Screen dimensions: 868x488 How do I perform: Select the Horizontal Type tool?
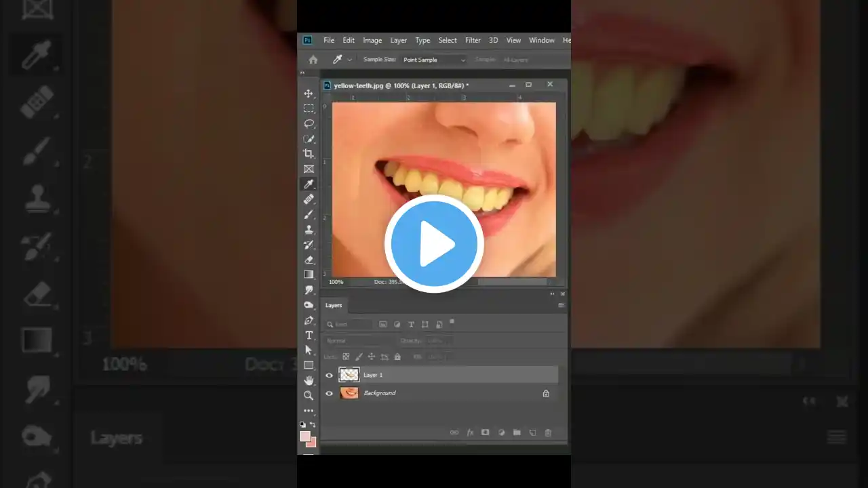[x=309, y=335]
